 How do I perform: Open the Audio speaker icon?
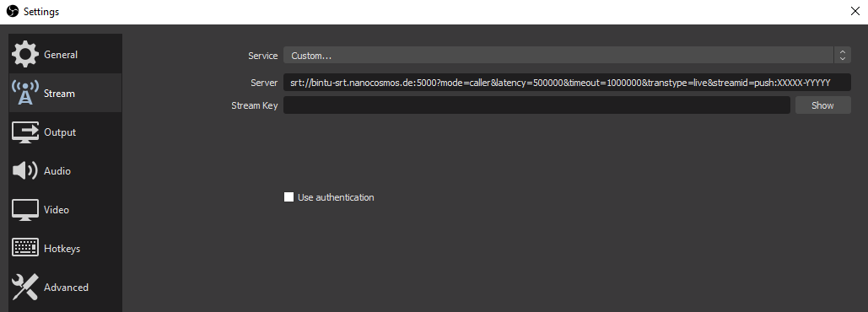pyautogui.click(x=25, y=171)
